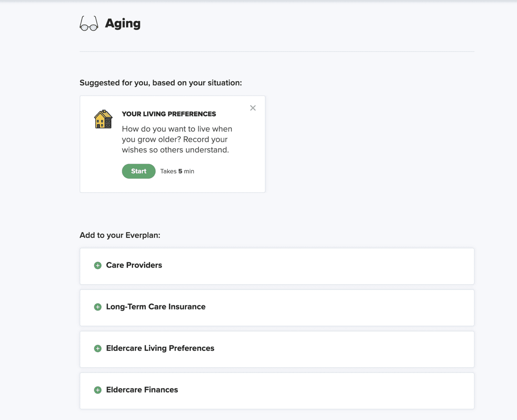The image size is (517, 420).
Task: Select the Your Living Preferences card title
Action: click(169, 114)
